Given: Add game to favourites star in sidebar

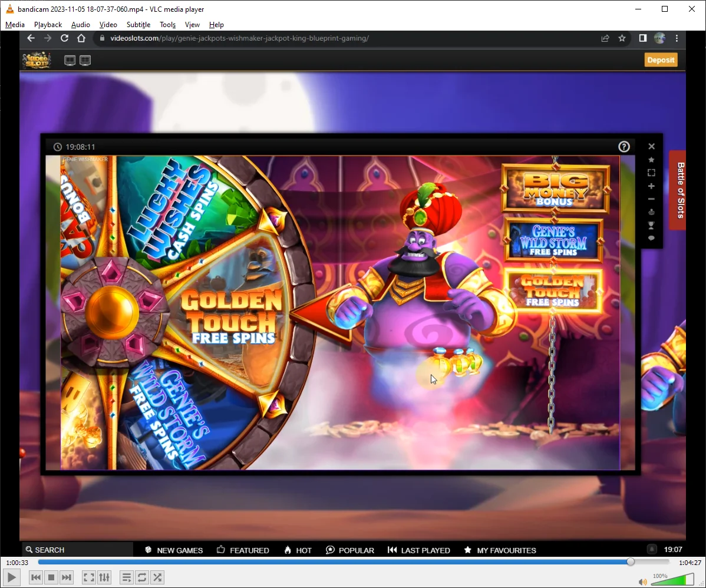Looking at the screenshot, I should [x=651, y=160].
